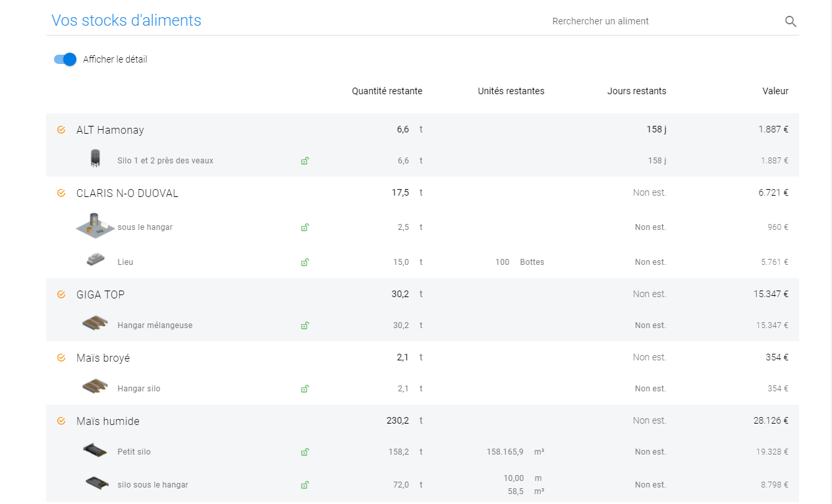Viewport: 832px width, 504px height.
Task: Open the GIGA TOP feed row
Action: [x=422, y=294]
